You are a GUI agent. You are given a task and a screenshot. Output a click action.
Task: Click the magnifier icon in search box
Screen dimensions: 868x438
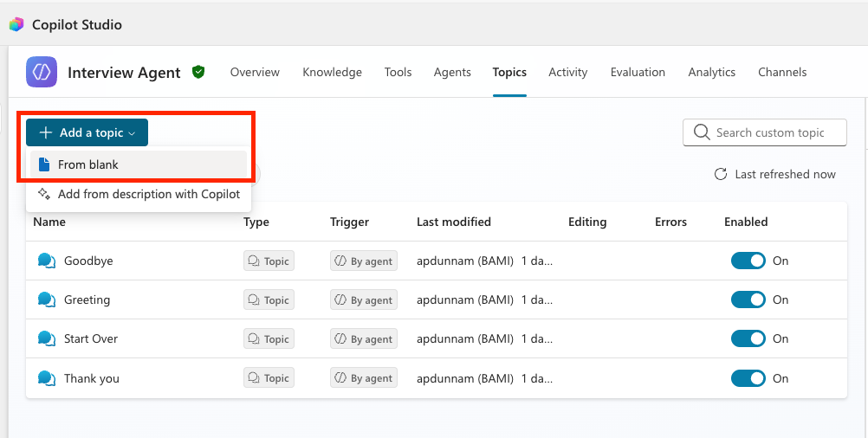point(702,132)
